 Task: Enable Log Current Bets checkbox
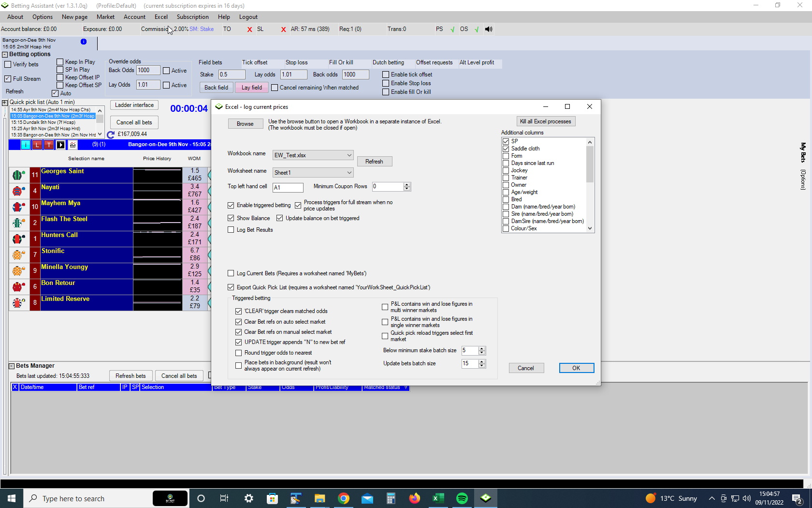231,273
